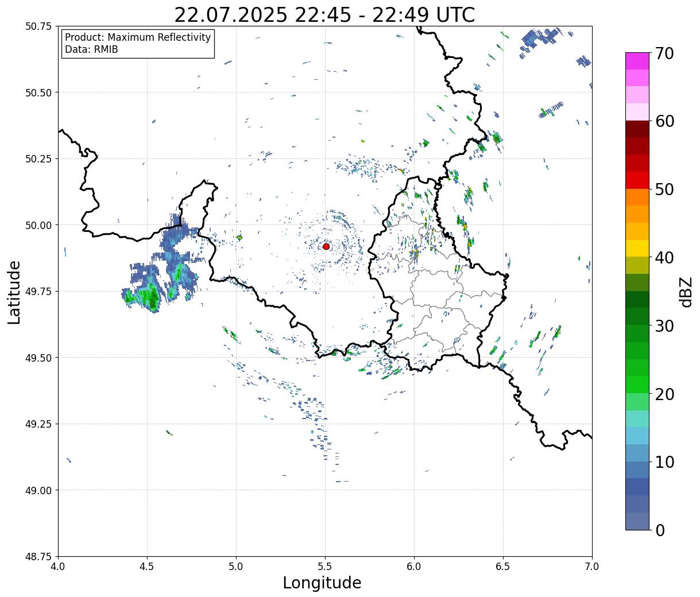Screen dimensions: 700x597
Task: Click the dark maroon colorbar segment below 60
Action: point(637,129)
